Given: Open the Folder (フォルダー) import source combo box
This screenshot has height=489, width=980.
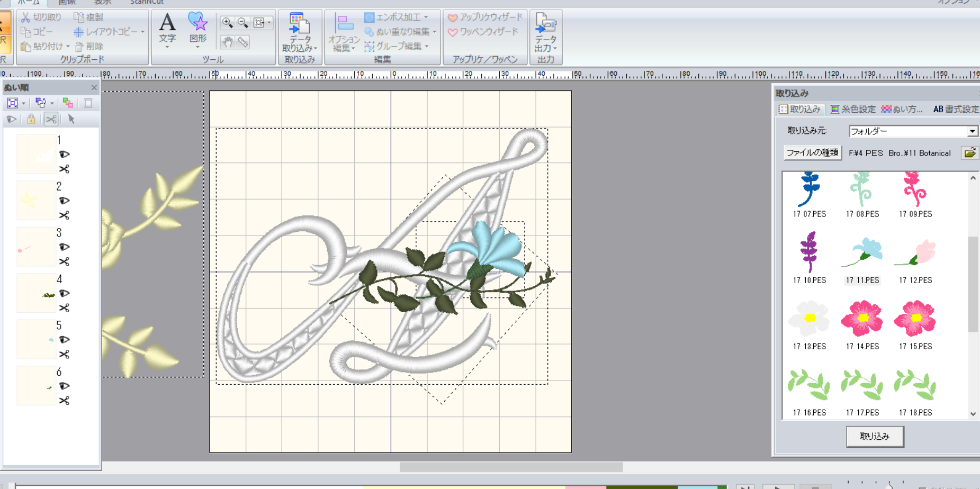Looking at the screenshot, I should (913, 131).
